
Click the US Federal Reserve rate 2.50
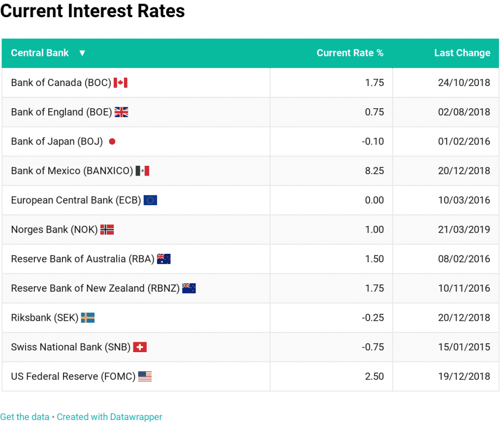374,377
